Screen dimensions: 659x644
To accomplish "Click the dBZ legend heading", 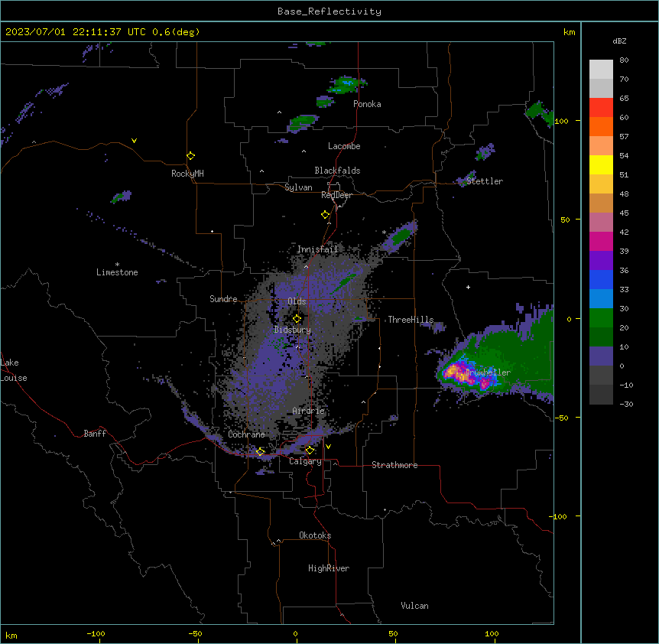I will [619, 41].
